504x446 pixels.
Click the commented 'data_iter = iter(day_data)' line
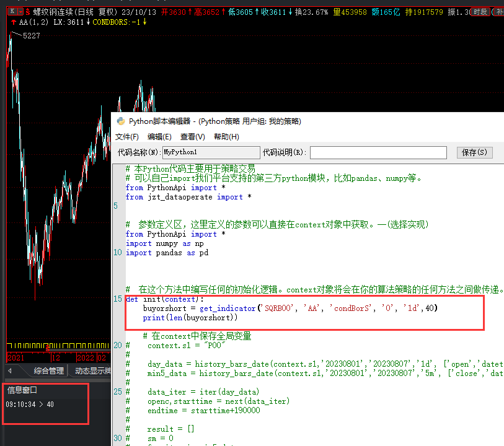pos(203,392)
